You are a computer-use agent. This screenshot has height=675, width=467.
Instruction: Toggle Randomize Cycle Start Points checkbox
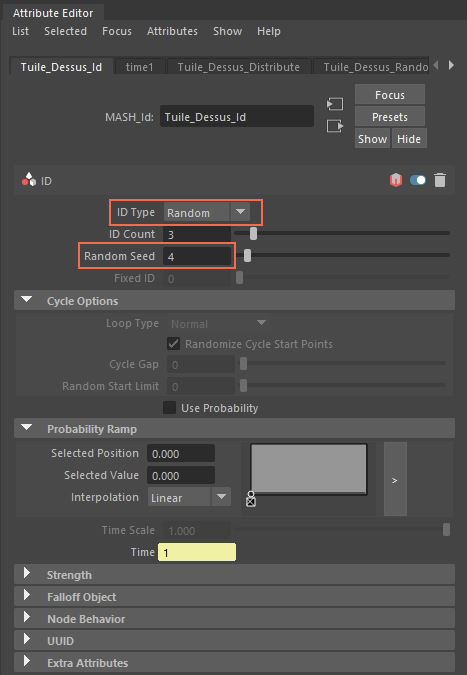click(173, 344)
